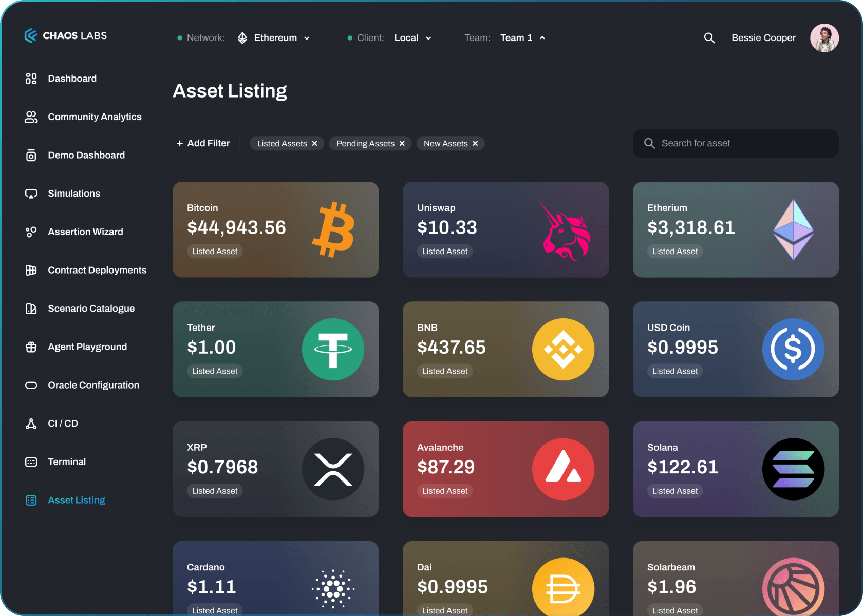Image resolution: width=863 pixels, height=616 pixels.
Task: Click Agent Playground gift icon
Action: tap(31, 347)
